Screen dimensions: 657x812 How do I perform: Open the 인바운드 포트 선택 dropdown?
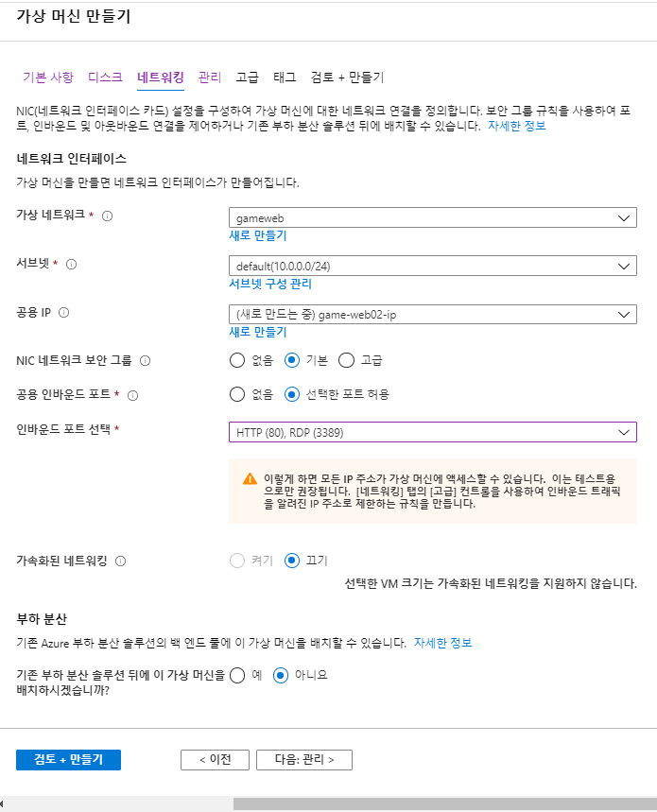433,432
